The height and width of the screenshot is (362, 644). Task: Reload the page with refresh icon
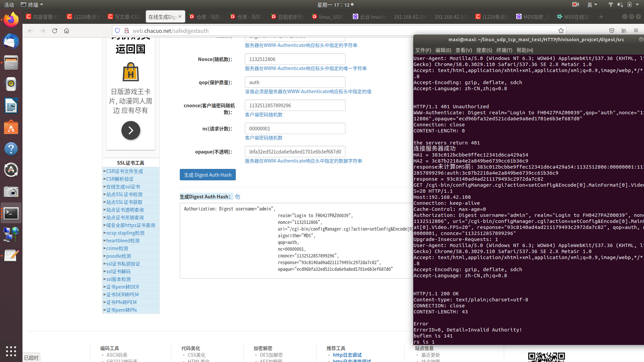(55, 31)
